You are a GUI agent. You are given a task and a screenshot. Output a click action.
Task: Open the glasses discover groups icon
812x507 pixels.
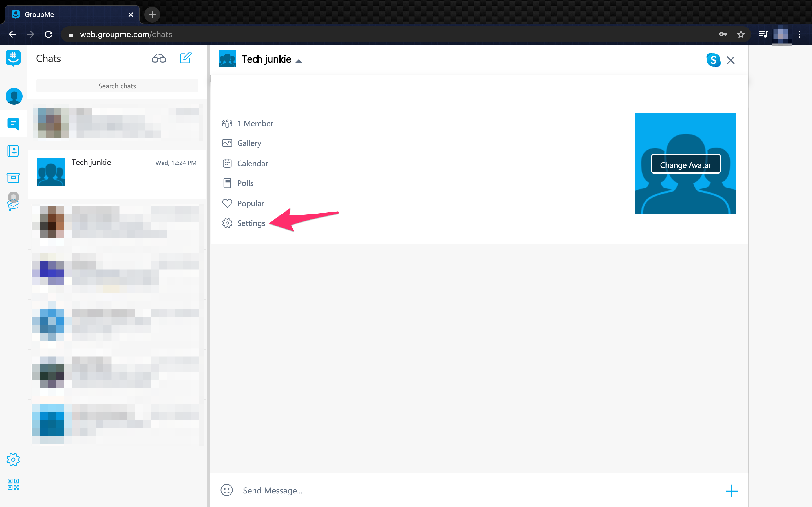pos(159,58)
